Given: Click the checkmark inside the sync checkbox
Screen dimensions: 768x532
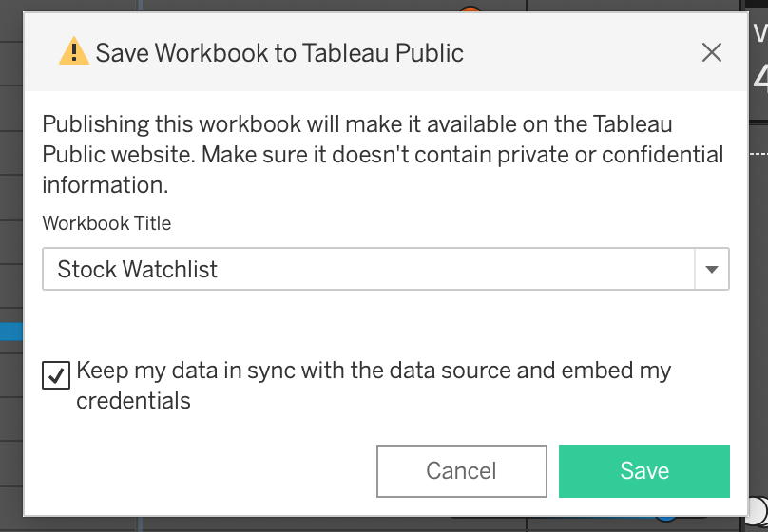Looking at the screenshot, I should [x=56, y=376].
